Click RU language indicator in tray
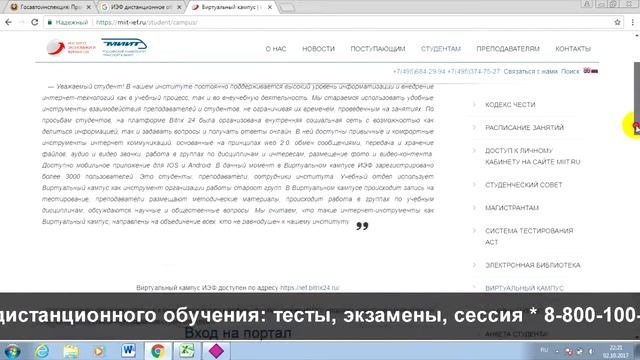The width and height of the screenshot is (640, 360). 544,350
